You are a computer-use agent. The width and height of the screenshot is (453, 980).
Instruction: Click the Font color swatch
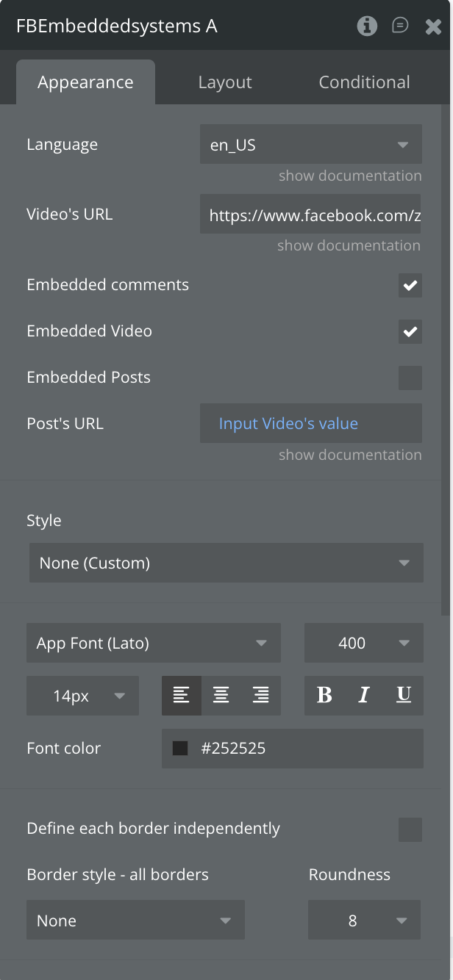click(x=179, y=749)
